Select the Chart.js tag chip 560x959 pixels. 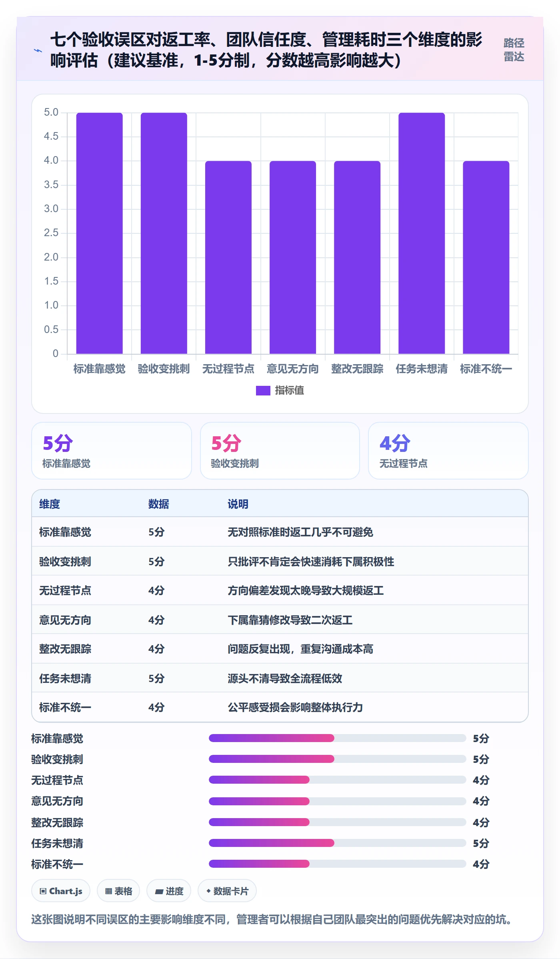point(61,891)
